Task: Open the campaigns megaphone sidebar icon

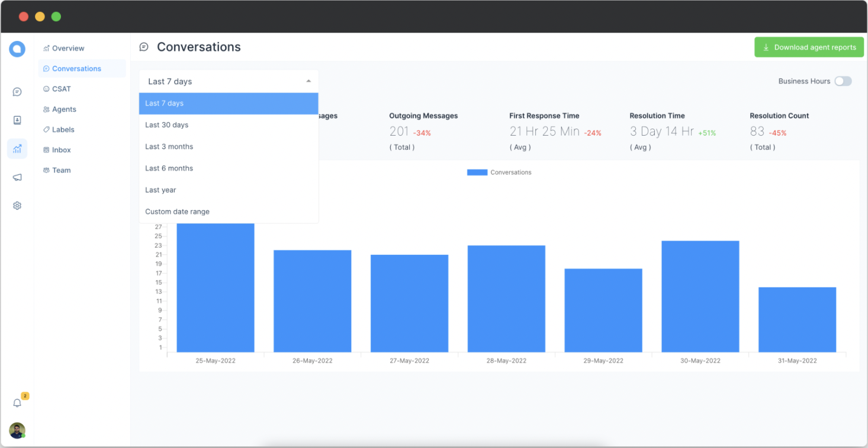Action: pos(17,177)
